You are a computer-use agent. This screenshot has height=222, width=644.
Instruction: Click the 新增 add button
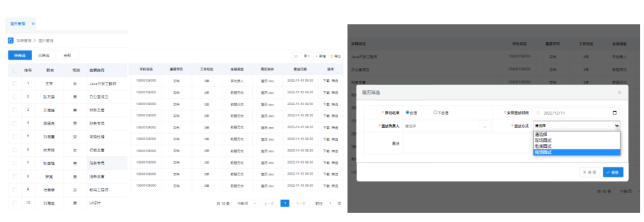[320, 56]
